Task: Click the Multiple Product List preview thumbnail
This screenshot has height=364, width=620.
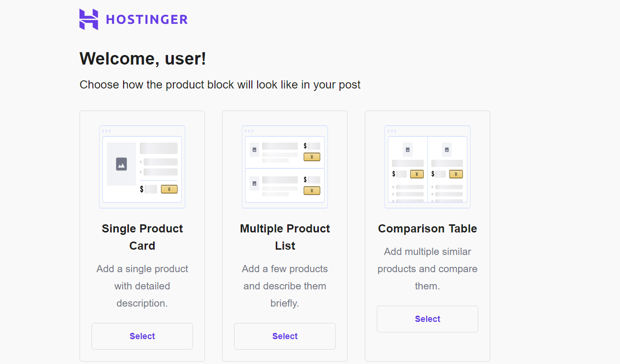Action: click(x=284, y=166)
